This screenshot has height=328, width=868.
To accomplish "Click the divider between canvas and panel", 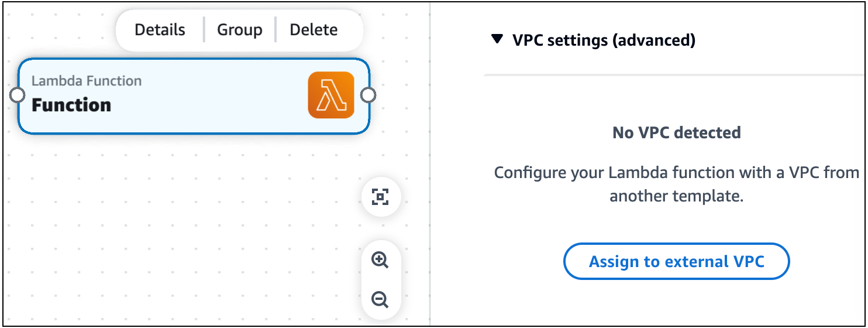I will click(430, 176).
